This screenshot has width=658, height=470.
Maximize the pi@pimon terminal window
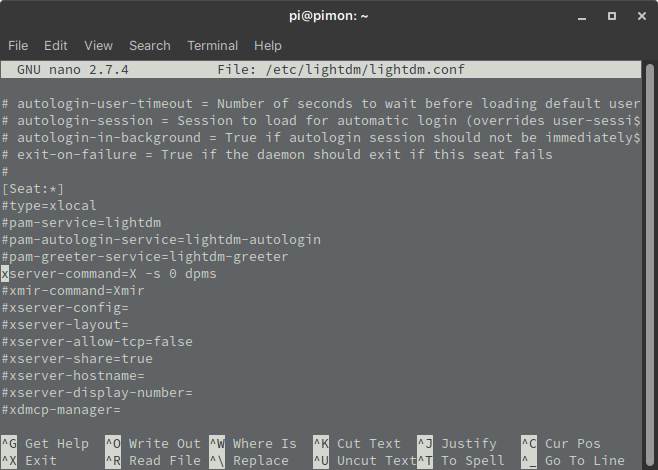click(612, 16)
